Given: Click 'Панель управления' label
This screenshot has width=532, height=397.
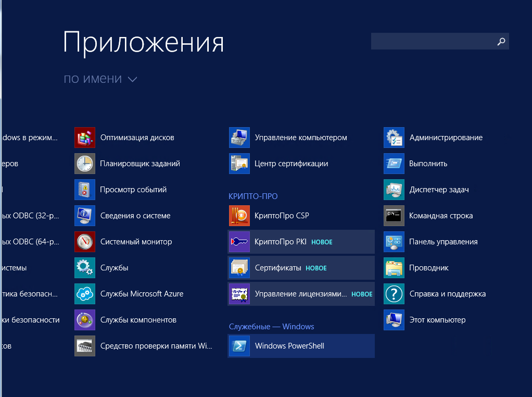Looking at the screenshot, I should [444, 242].
